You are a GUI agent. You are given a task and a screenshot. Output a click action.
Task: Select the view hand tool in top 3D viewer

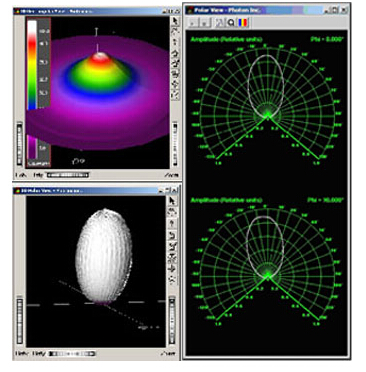tap(175, 32)
